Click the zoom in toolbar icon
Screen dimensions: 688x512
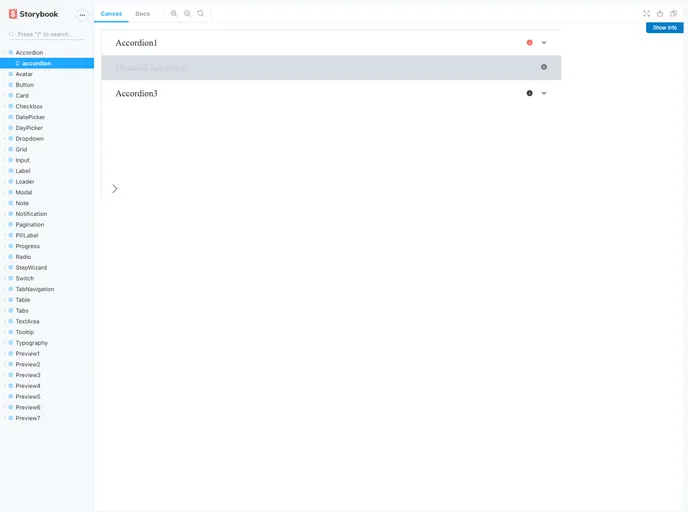click(x=174, y=14)
